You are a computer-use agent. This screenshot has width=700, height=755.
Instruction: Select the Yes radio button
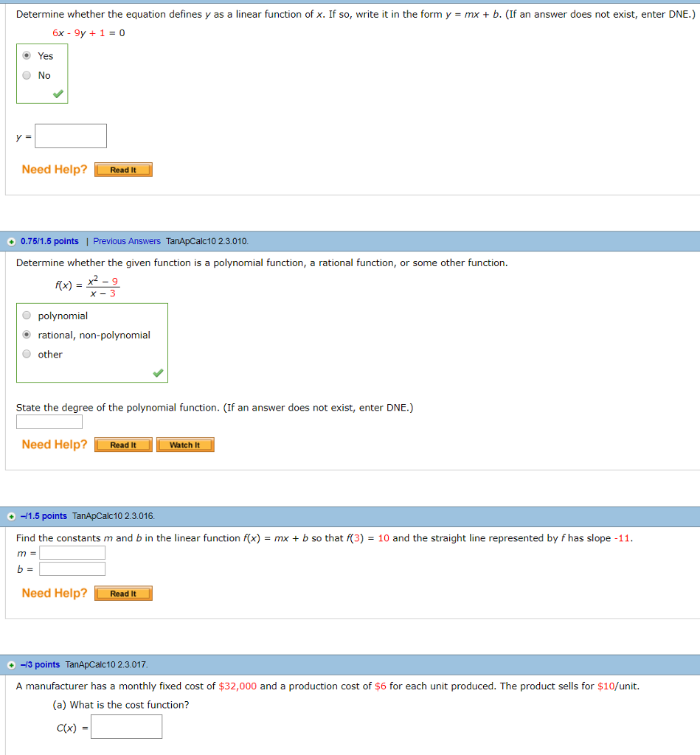(x=26, y=55)
